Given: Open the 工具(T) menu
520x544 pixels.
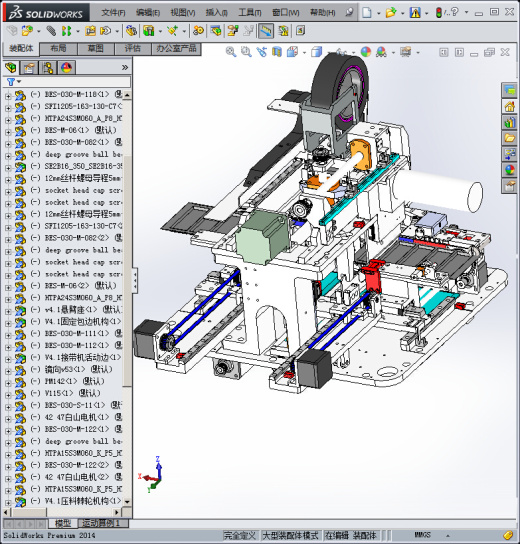Looking at the screenshot, I should 249,12.
